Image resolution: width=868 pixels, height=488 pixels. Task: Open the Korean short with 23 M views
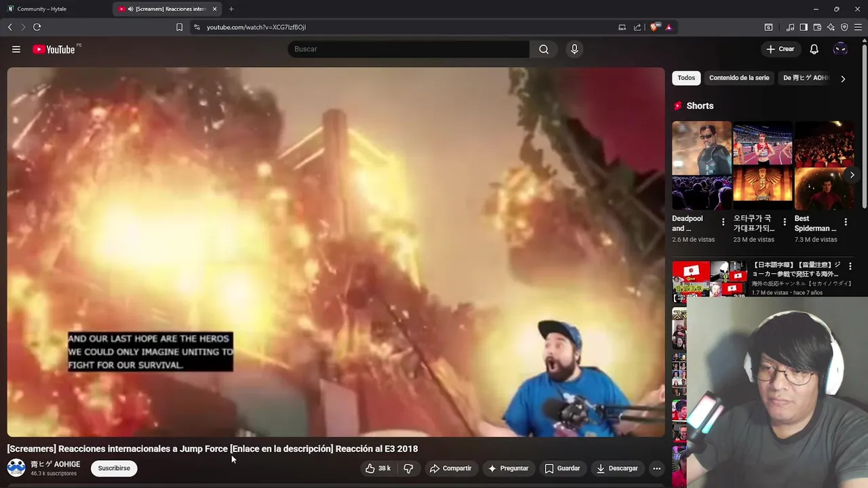(x=763, y=165)
